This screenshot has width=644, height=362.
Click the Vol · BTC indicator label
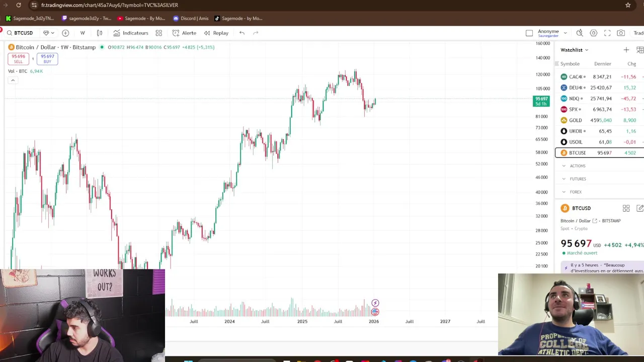[18, 71]
